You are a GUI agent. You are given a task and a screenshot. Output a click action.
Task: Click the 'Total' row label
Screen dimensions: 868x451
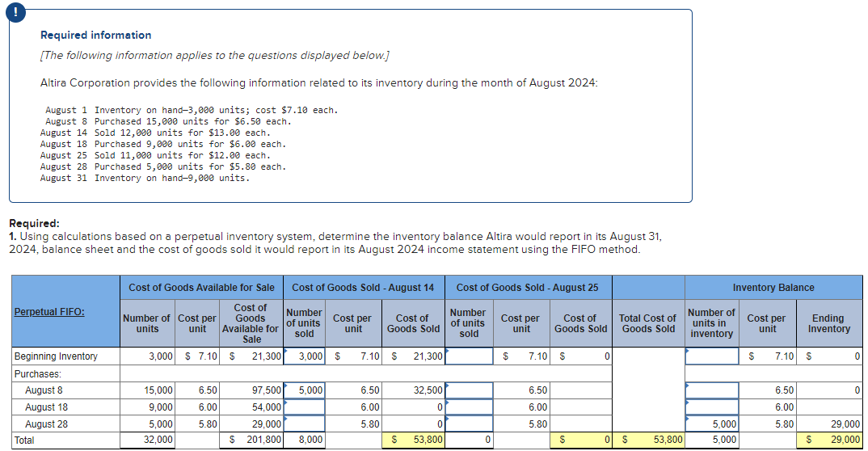pyautogui.click(x=23, y=440)
